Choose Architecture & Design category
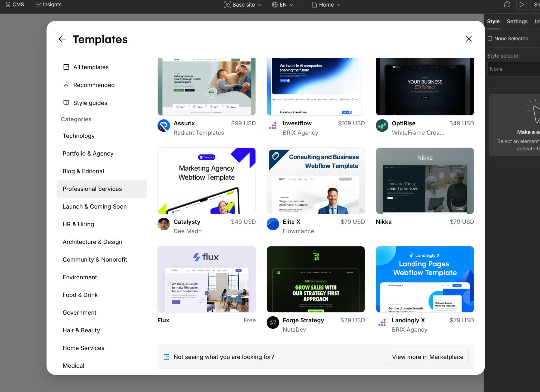 (x=102, y=242)
